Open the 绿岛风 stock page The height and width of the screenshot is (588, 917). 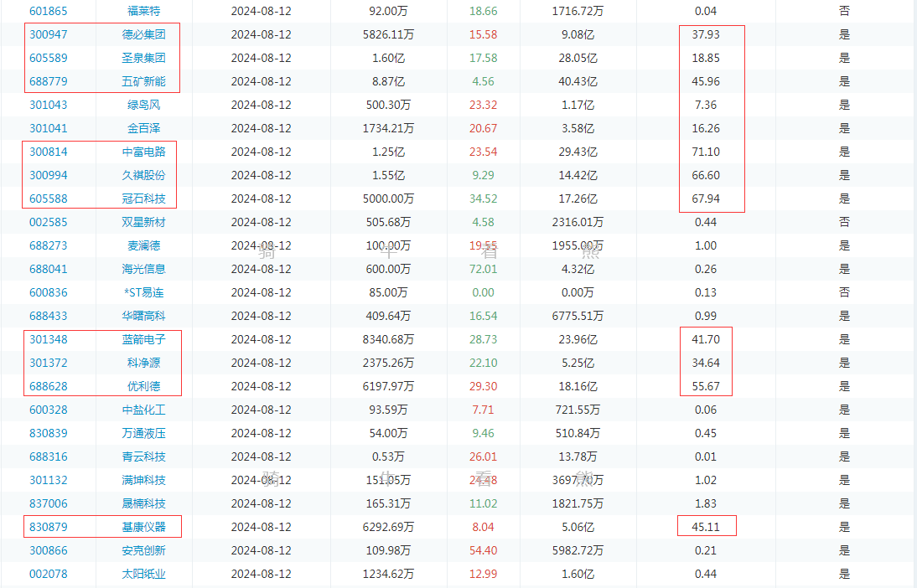144,105
